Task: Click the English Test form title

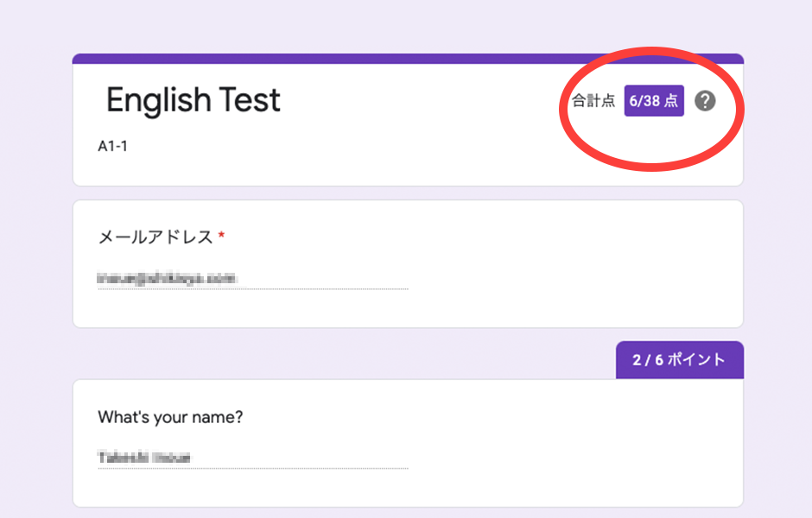Action: click(x=193, y=101)
